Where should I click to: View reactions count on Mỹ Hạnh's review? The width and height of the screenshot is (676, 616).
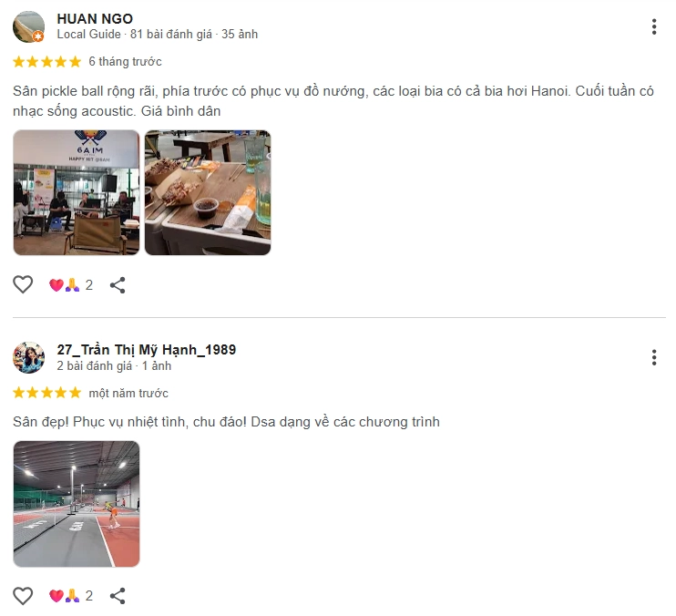[x=71, y=596]
